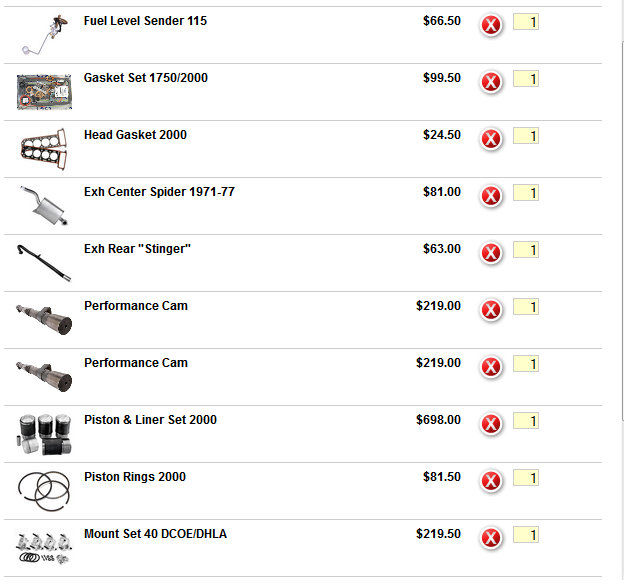Viewport: 624px width, 586px height.
Task: Open the Piston Rings 2000 product link
Action: pos(135,477)
